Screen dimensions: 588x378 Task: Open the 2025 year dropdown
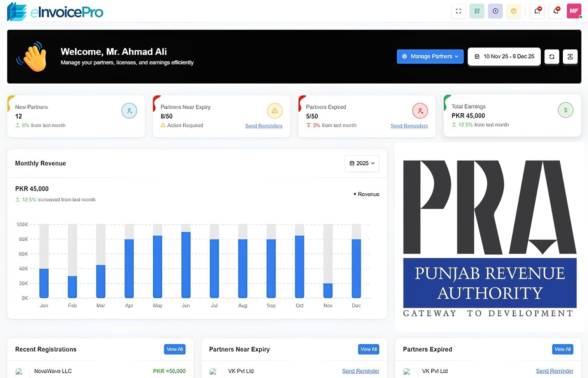362,163
